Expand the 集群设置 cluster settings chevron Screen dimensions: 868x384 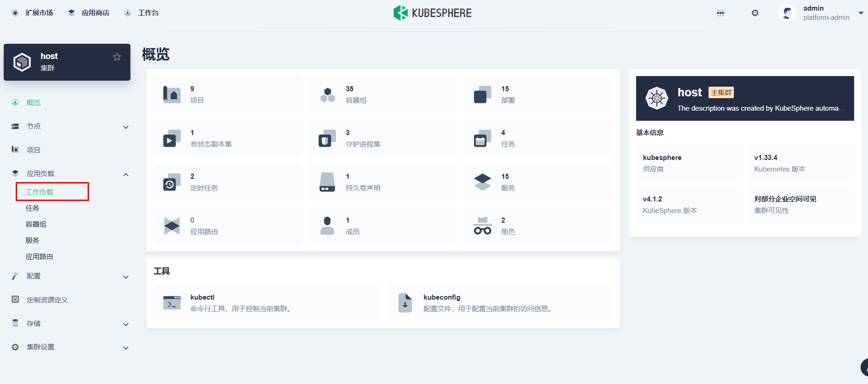[126, 348]
